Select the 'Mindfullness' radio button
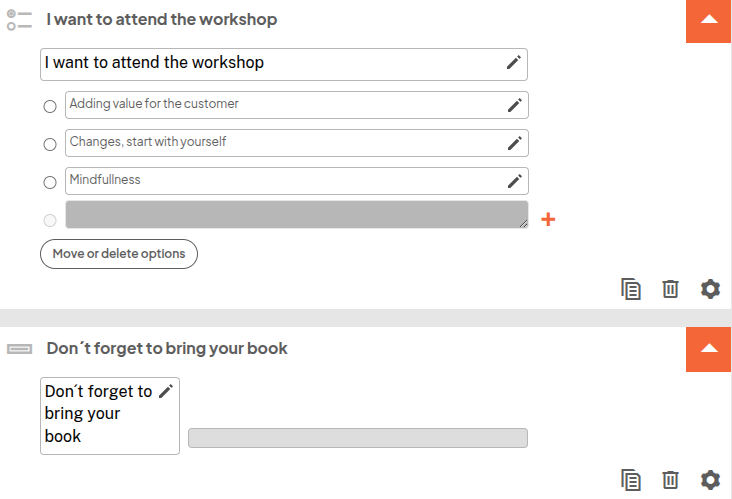 [x=50, y=183]
